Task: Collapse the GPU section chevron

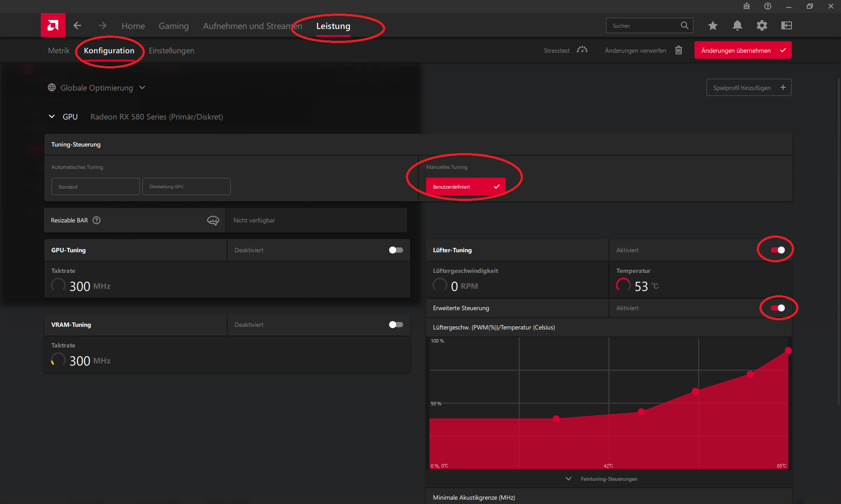Action: 52,116
